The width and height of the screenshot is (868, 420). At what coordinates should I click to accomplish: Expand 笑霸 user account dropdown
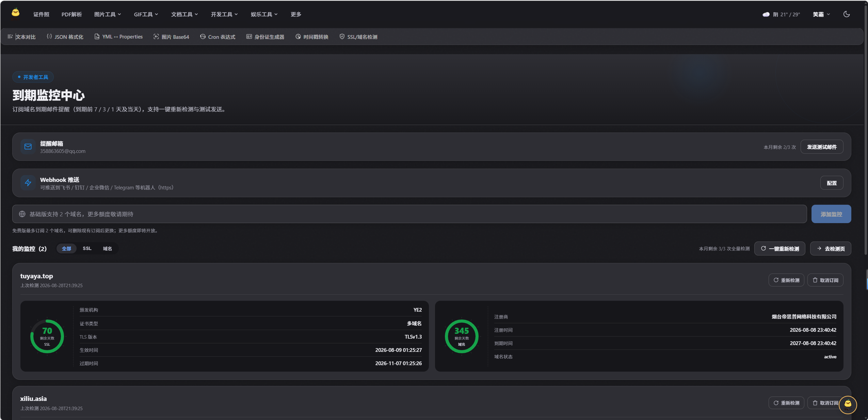821,14
